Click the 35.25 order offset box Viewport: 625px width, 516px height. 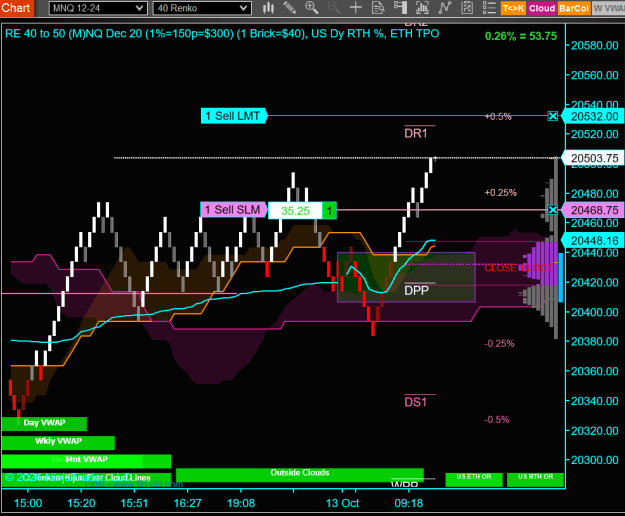[295, 210]
